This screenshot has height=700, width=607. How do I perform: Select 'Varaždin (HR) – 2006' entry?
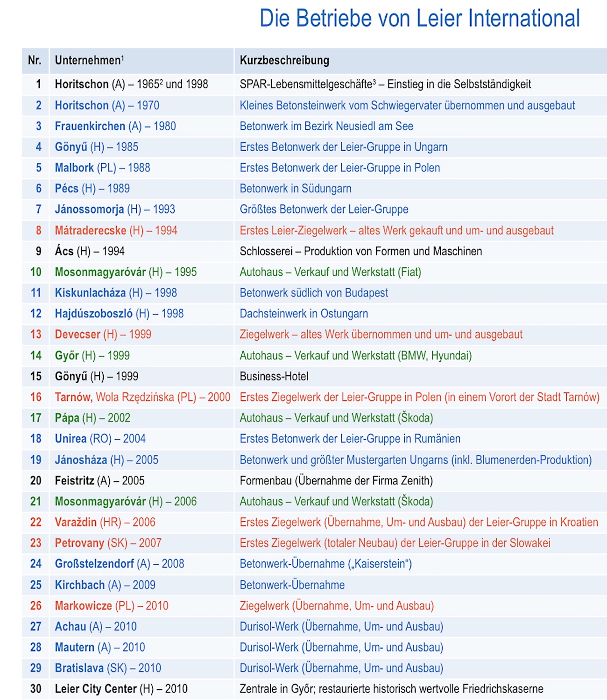pos(105,522)
